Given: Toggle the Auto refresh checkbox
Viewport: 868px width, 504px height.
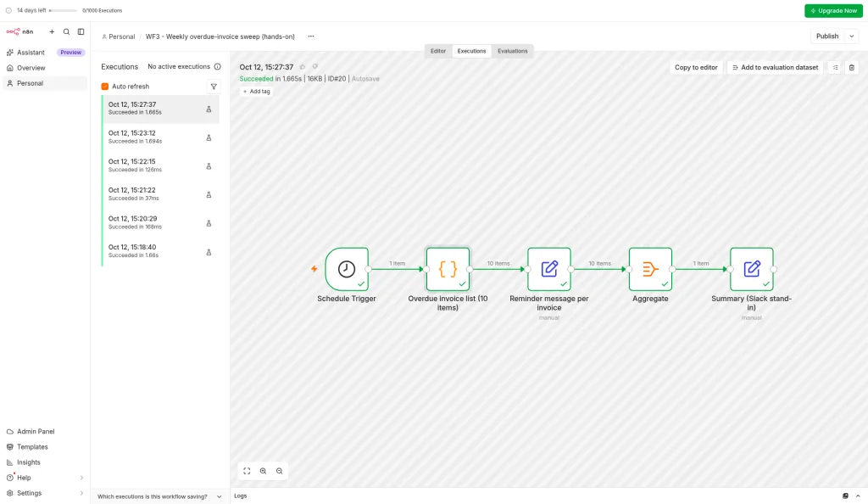Looking at the screenshot, I should (104, 87).
